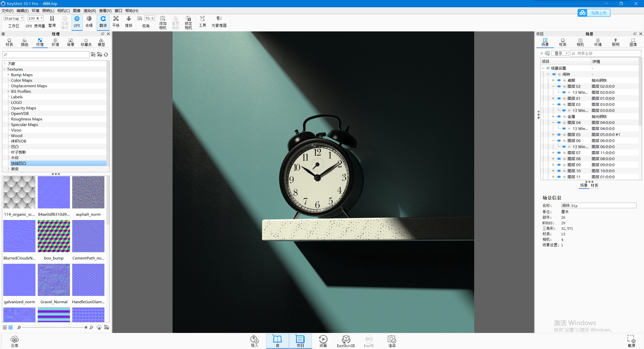Hide 图层 02 with its eye toggle
The height and width of the screenshot is (349, 644).
click(x=559, y=86)
